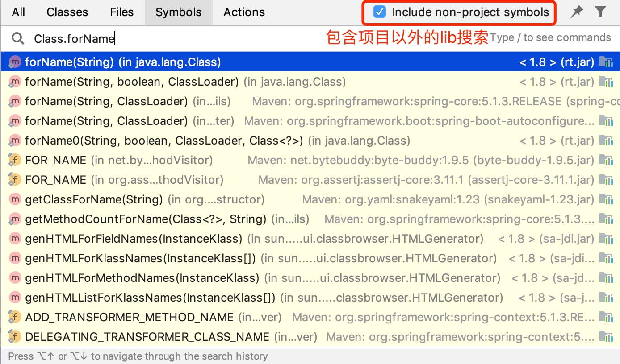Click library icon on forName0 row

[x=606, y=141]
